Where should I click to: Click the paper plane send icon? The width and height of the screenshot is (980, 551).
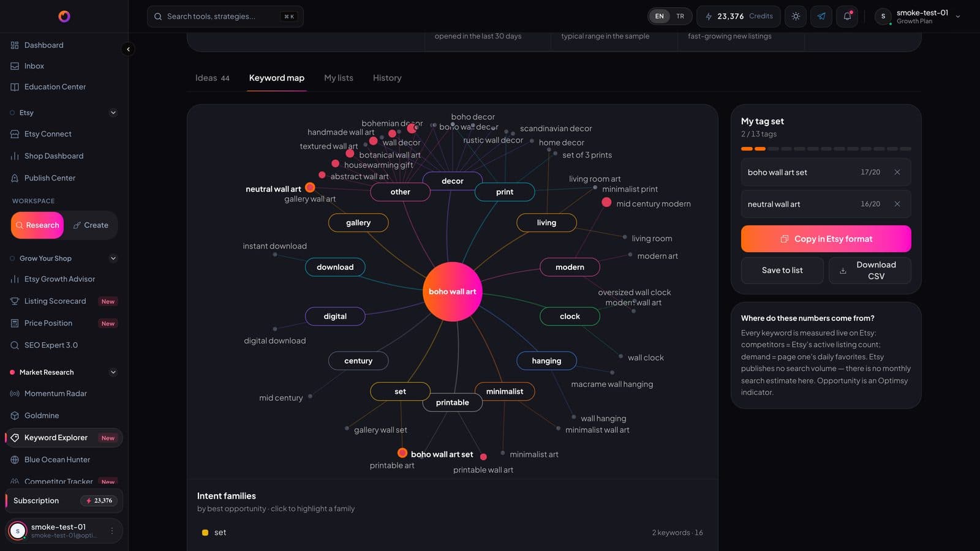click(x=821, y=17)
